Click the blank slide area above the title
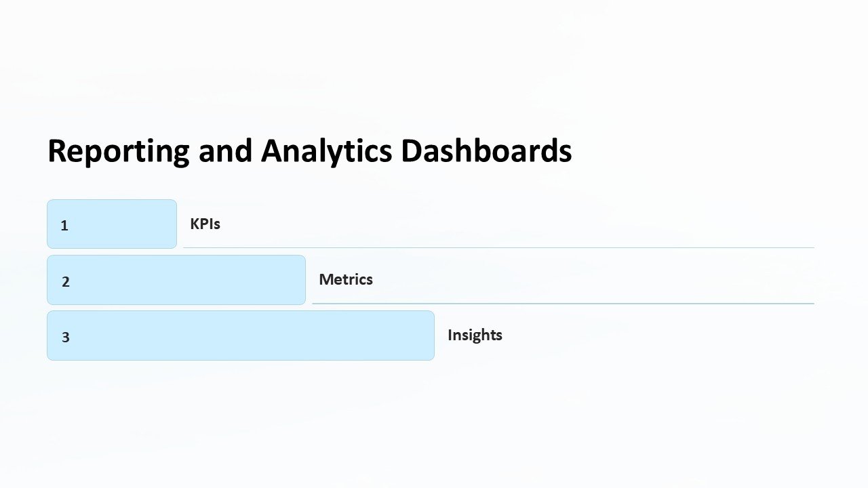The height and width of the screenshot is (488, 868). pos(434,68)
